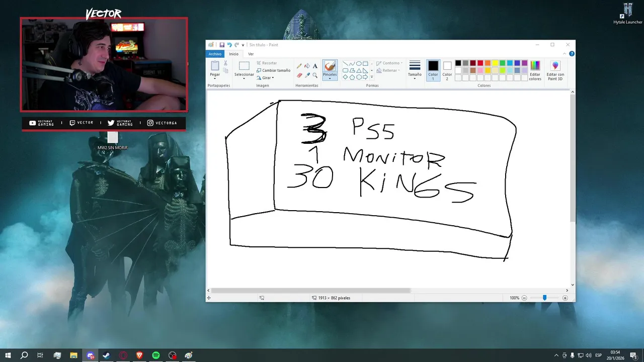Image resolution: width=644 pixels, height=362 pixels.
Task: Open Paint help question mark icon
Action: coord(572,54)
